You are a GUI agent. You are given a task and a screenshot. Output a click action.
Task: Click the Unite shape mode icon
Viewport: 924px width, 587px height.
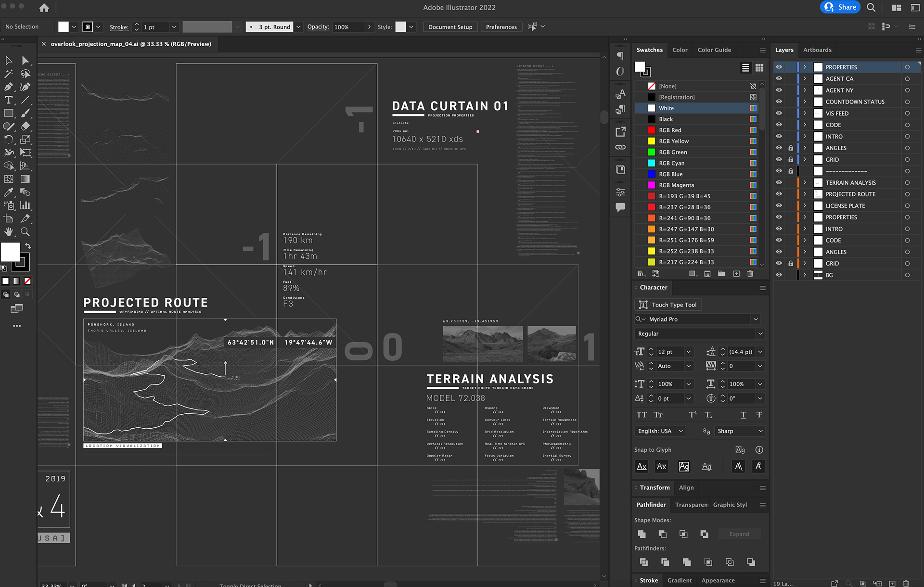pos(642,534)
